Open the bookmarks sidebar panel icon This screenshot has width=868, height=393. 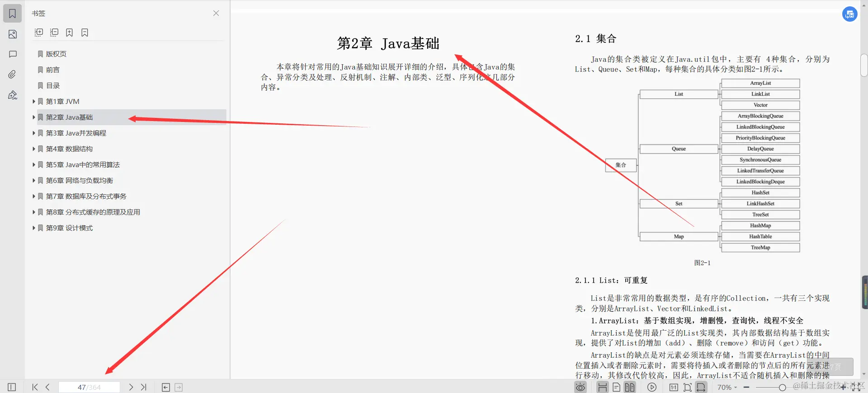[13, 14]
